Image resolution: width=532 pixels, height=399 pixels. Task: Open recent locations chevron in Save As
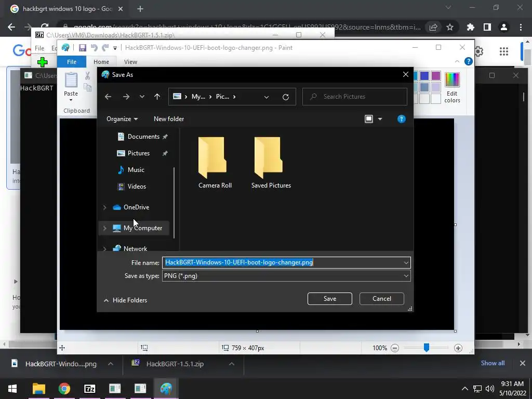coord(142,97)
